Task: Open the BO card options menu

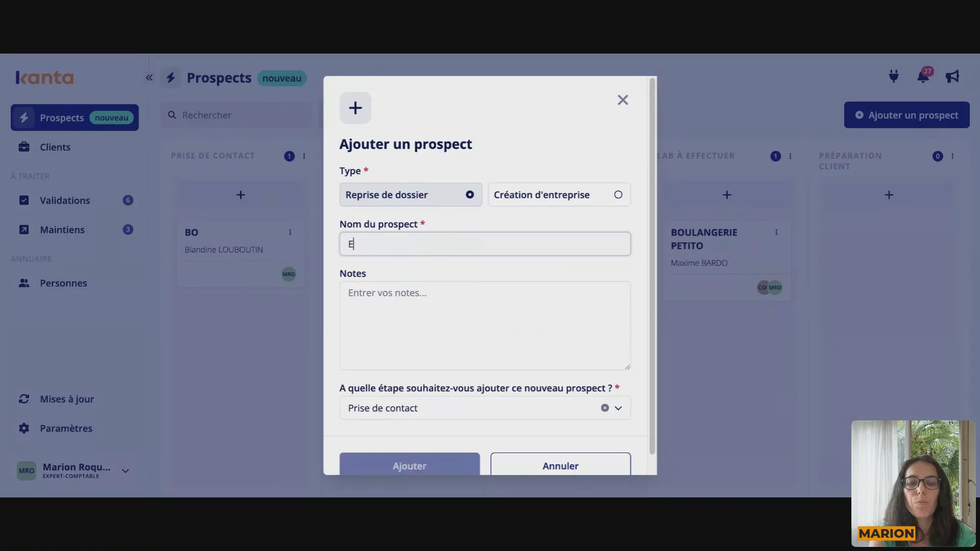Action: pos(290,232)
